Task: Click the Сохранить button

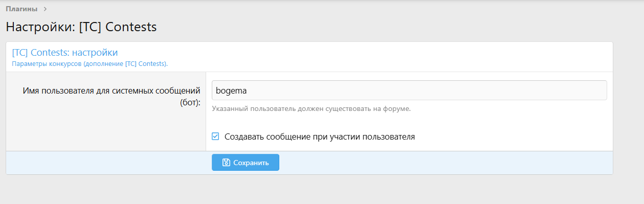Action: (x=246, y=163)
